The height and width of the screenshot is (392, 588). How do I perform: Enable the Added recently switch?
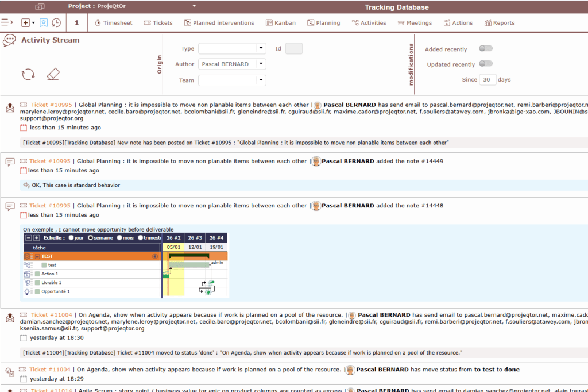(x=485, y=49)
